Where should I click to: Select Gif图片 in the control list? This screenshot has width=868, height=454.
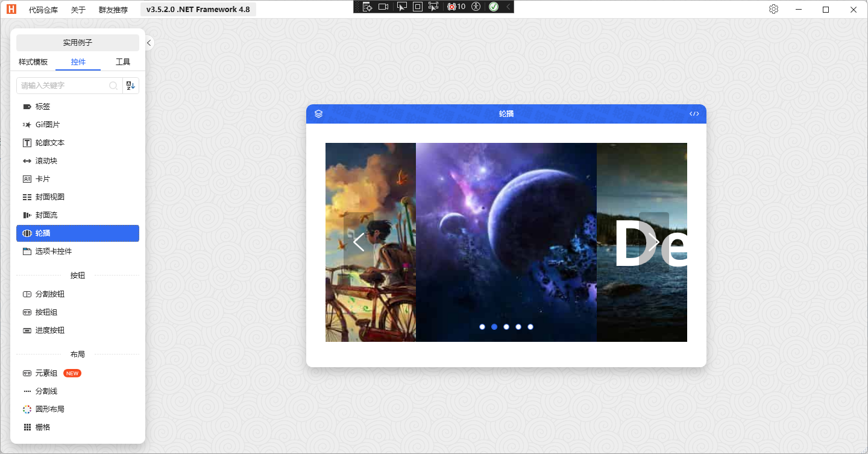point(78,125)
